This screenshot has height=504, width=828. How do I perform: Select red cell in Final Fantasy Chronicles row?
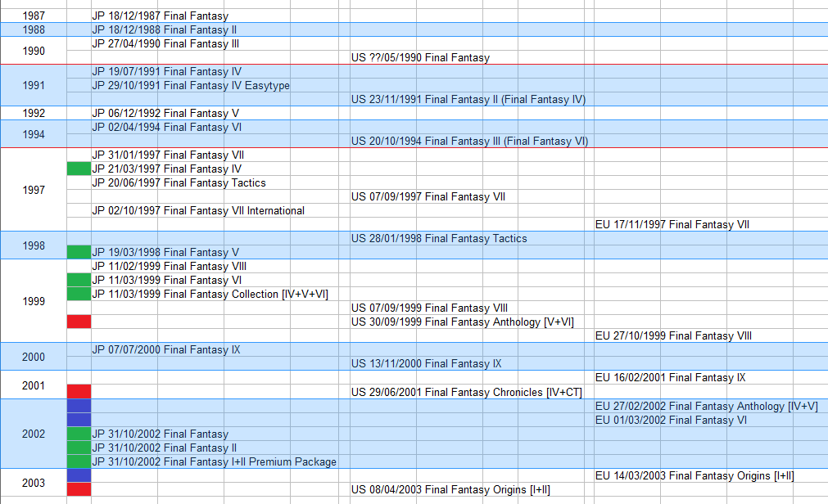click(x=79, y=392)
